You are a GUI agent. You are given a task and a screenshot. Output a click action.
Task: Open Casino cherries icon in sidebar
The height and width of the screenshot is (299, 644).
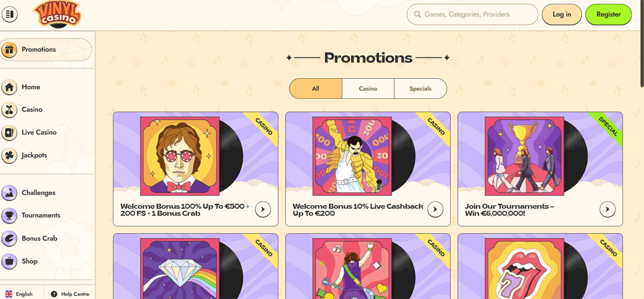tap(9, 110)
